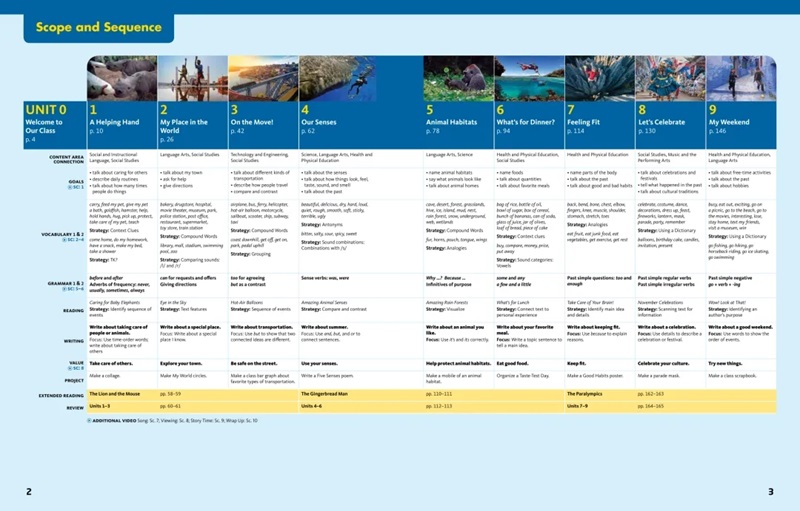The height and width of the screenshot is (511, 800).
Task: Select The Gingerbread Man extended reading entry
Action: point(332,394)
